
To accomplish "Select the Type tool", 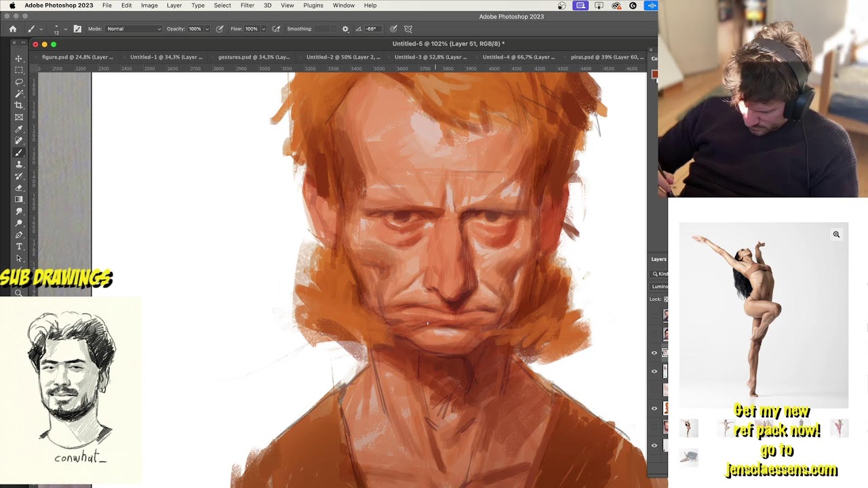I will pos(19,246).
